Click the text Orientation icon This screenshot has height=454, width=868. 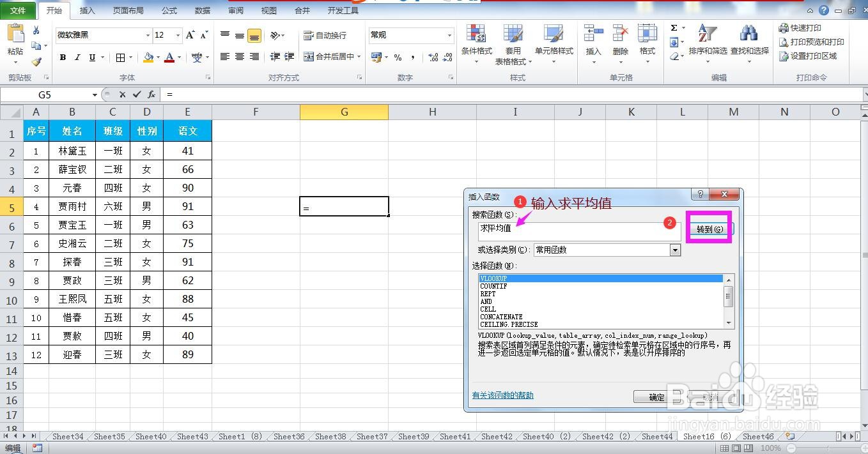click(275, 35)
